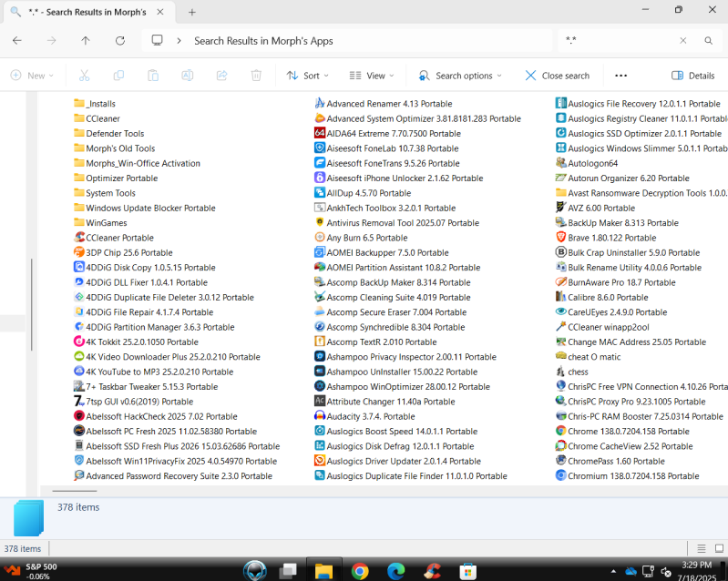Image resolution: width=728 pixels, height=581 pixels.
Task: Expand the Search options dropdown
Action: click(460, 76)
